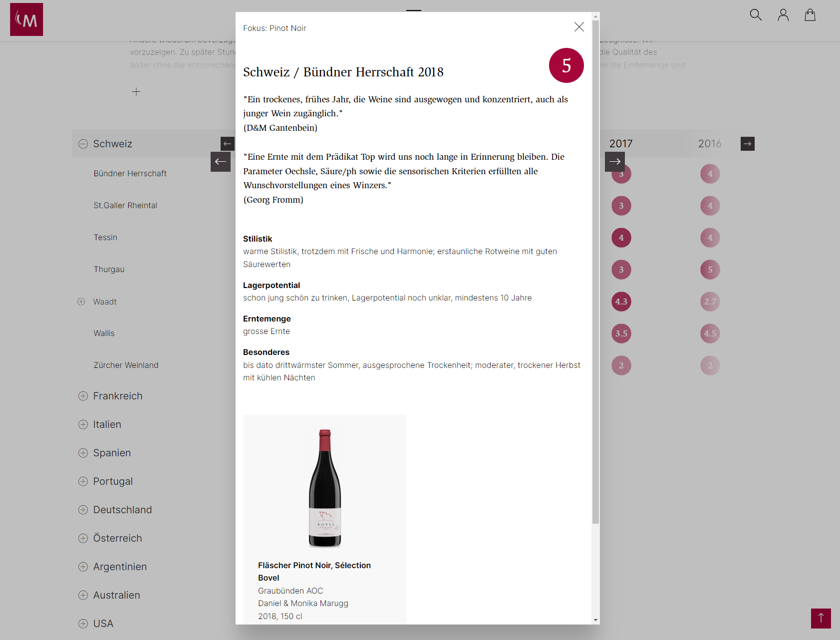840x640 pixels.
Task: Click the scroll-to-top arrow button
Action: point(821,618)
